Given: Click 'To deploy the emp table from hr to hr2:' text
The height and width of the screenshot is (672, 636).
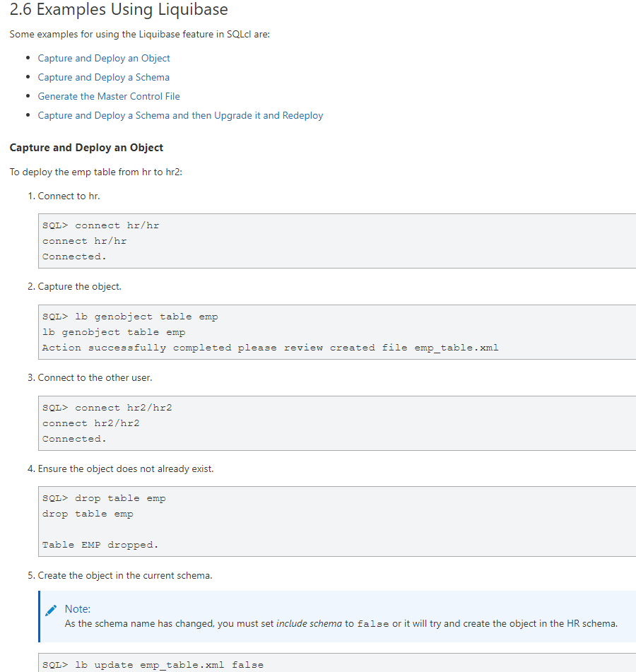Looking at the screenshot, I should [96, 172].
